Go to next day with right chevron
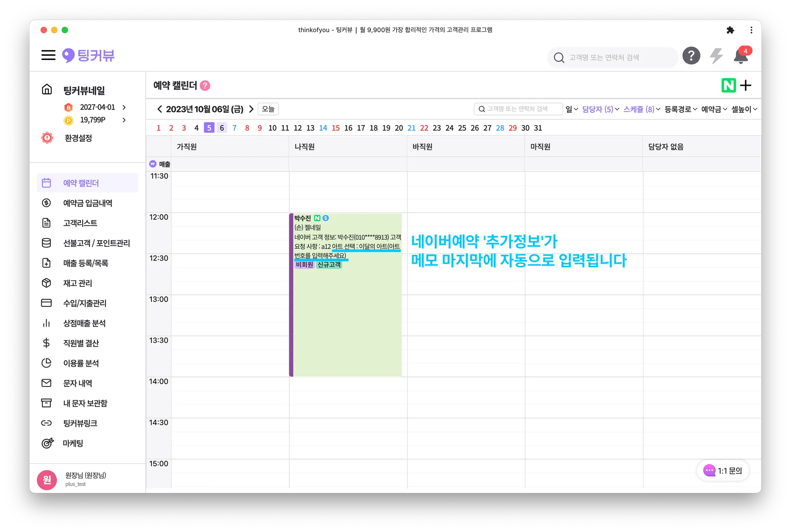The image size is (791, 532). tap(251, 109)
